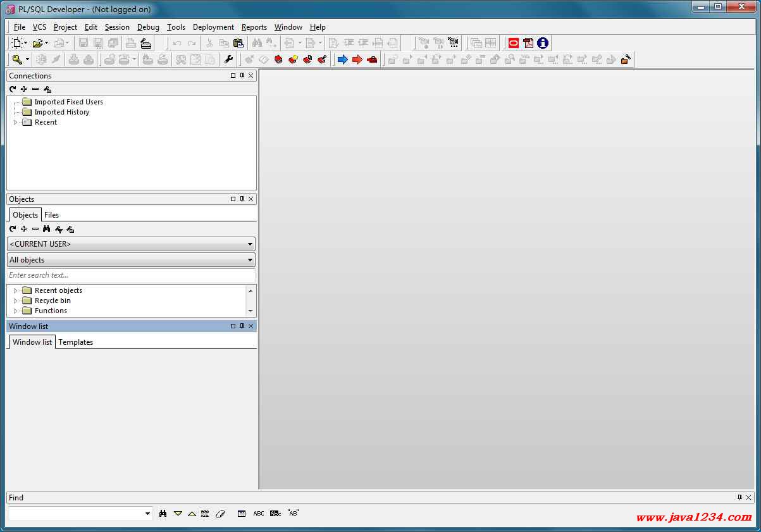Open the Deployment menu

[x=213, y=27]
